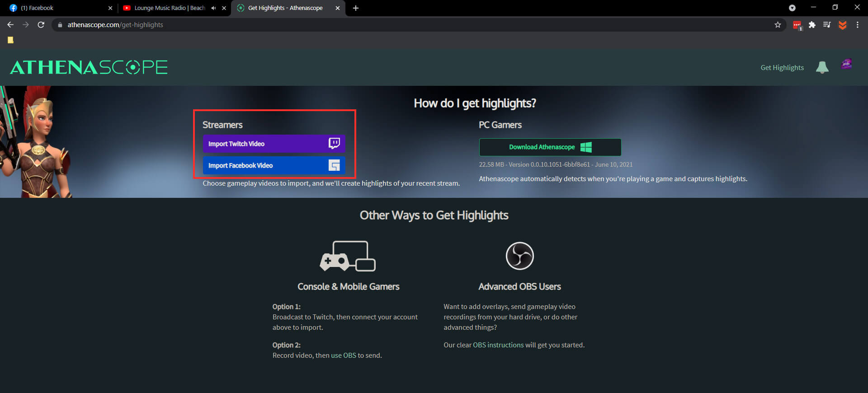This screenshot has height=393, width=868.
Task: Click the OBS logo icon
Action: pyautogui.click(x=519, y=256)
